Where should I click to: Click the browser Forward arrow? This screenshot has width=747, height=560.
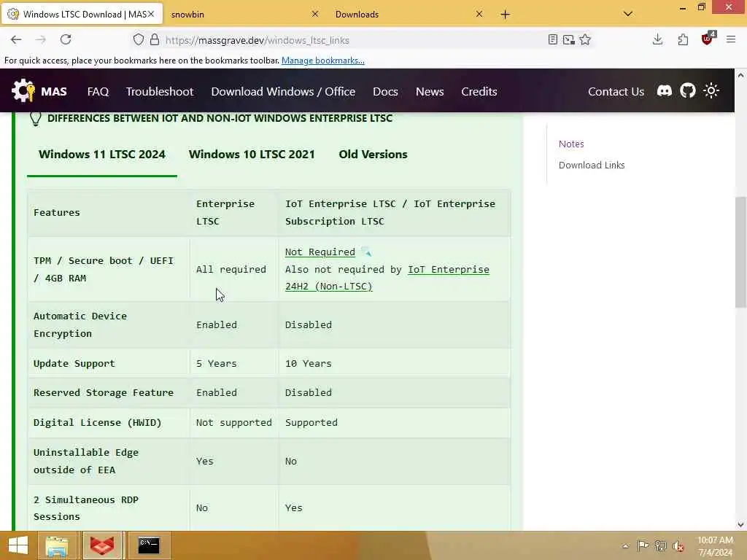[41, 40]
